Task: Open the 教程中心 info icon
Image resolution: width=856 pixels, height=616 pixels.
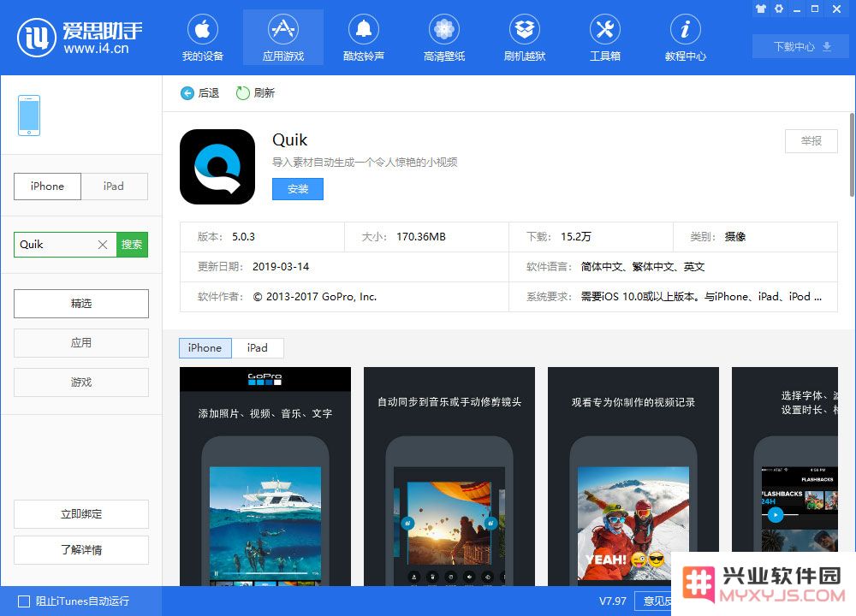Action: [x=685, y=29]
